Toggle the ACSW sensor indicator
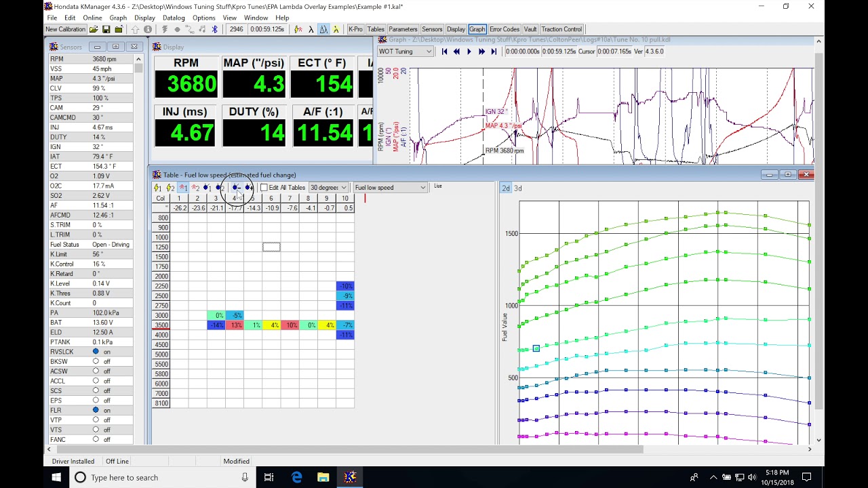The height and width of the screenshot is (488, 868). [x=96, y=371]
